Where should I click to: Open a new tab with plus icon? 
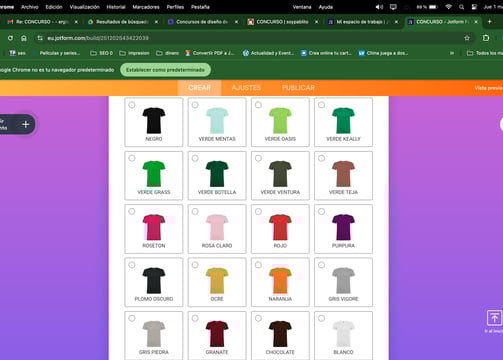(x=489, y=22)
